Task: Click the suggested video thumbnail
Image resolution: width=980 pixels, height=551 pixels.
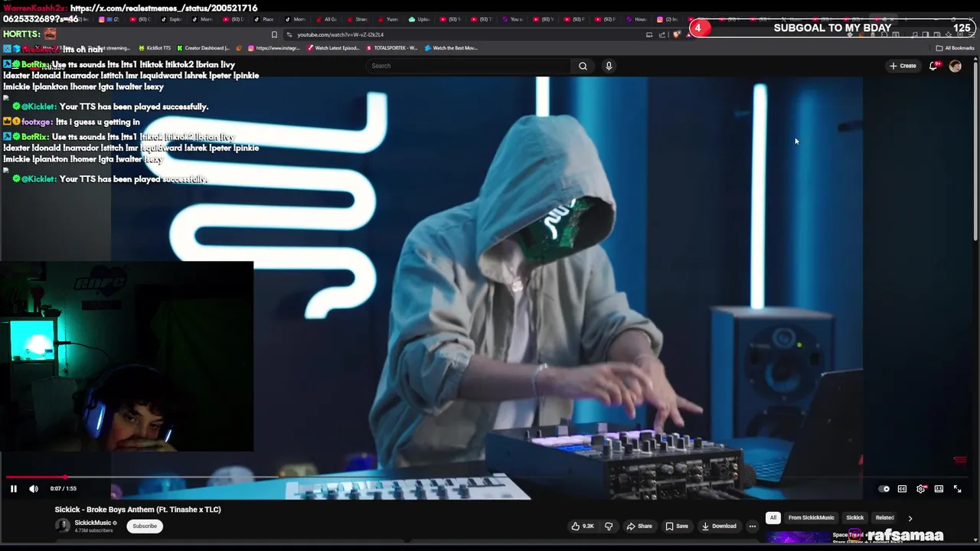Action: [797, 537]
